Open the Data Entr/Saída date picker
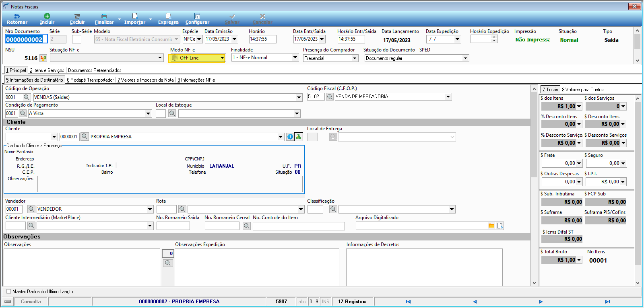This screenshot has height=308, width=644. 322,39
